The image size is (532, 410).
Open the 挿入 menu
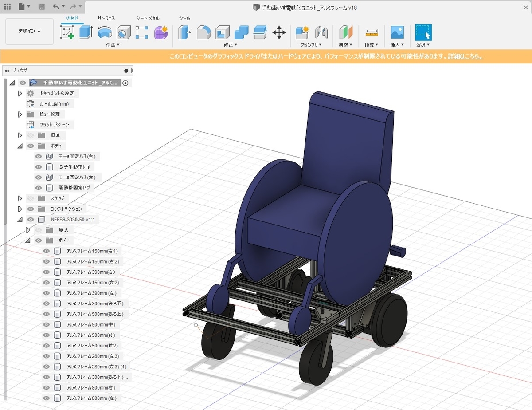pos(397,45)
